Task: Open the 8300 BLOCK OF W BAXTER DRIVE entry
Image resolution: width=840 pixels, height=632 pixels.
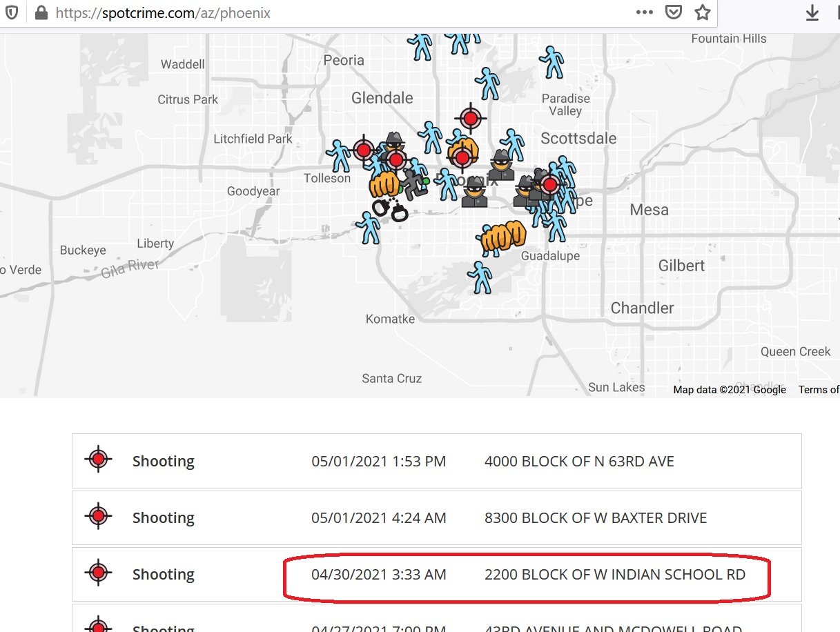Action: [x=595, y=517]
